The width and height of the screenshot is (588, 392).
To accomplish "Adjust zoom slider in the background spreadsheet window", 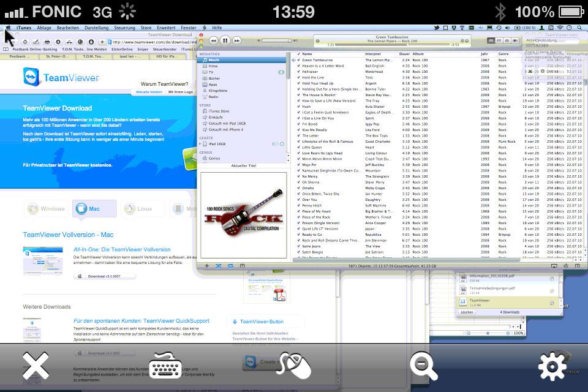I will coord(488,333).
